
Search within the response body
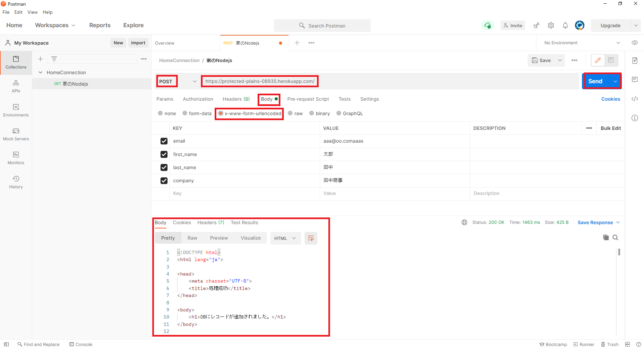click(x=615, y=237)
